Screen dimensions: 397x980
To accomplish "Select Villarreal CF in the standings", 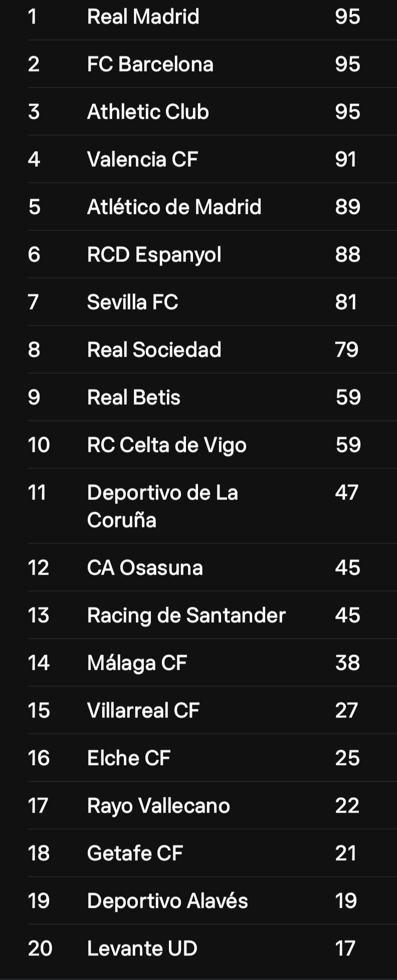I will [212, 710].
